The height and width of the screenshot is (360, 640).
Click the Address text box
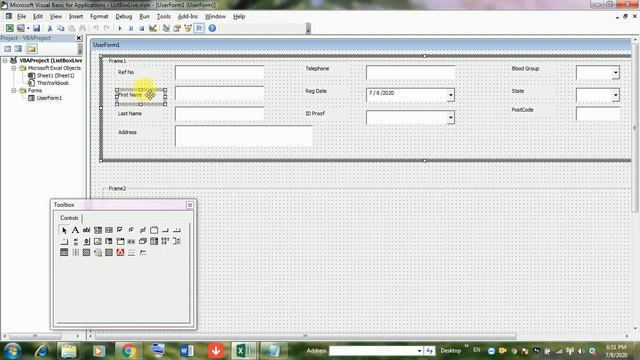[x=244, y=136]
